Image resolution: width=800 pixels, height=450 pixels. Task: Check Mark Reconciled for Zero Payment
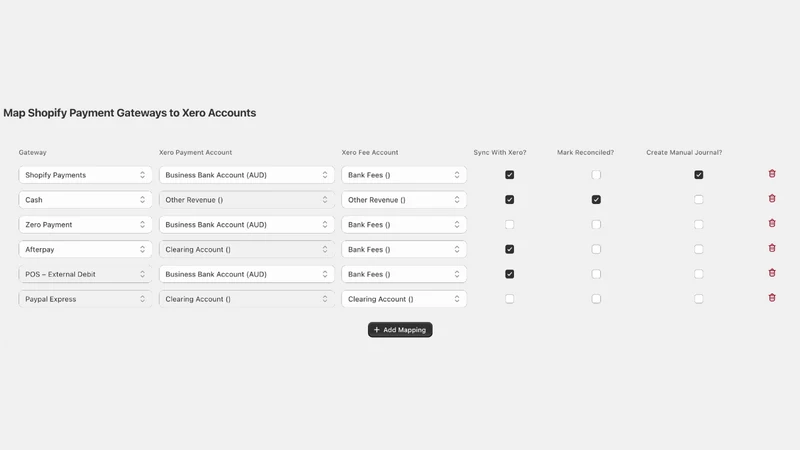pyautogui.click(x=596, y=224)
